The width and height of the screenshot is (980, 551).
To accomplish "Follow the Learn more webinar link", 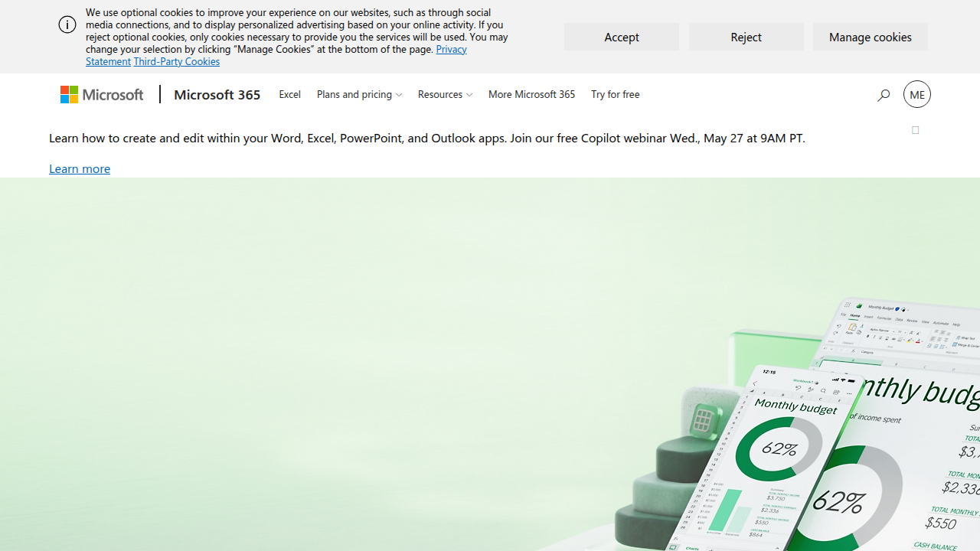I will point(80,168).
